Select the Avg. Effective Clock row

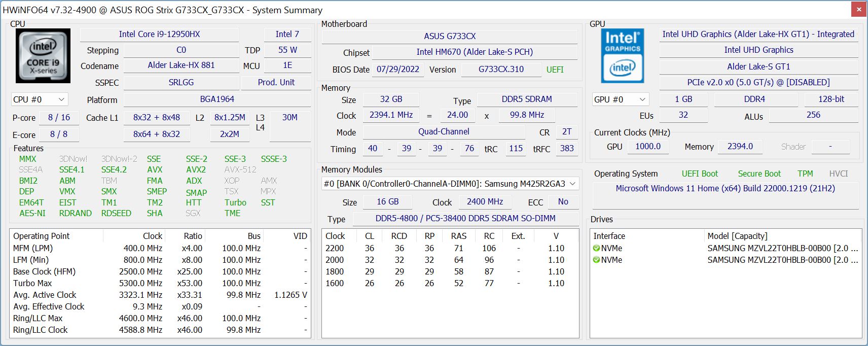click(x=160, y=306)
